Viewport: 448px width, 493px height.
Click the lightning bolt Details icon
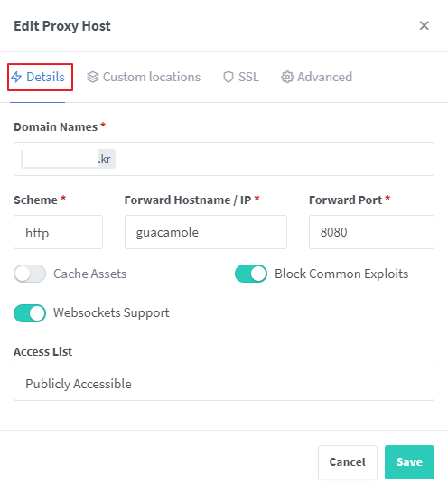pos(16,77)
